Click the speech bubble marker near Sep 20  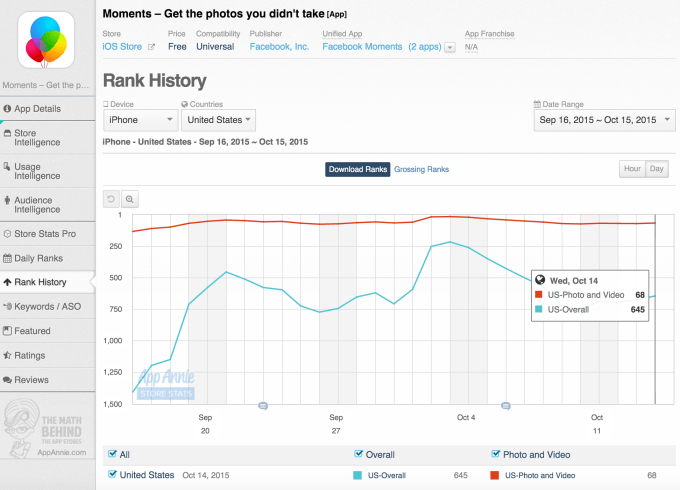[263, 405]
